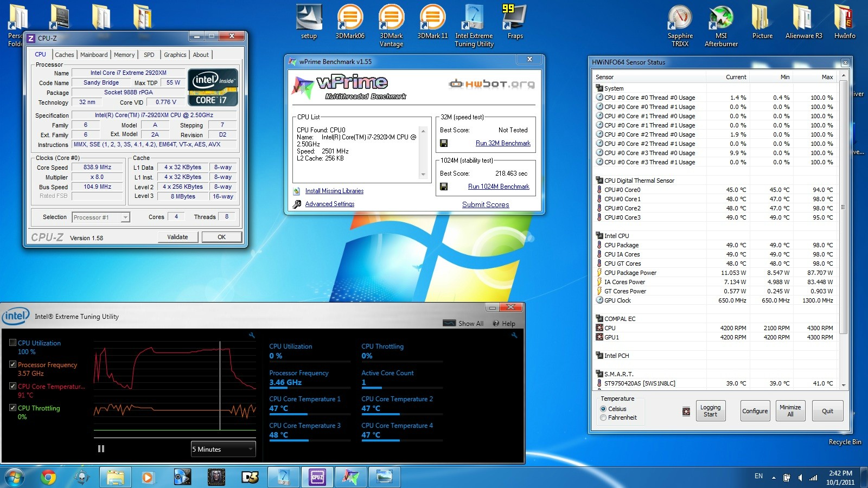Open the Picture folder on desktop
868x488 pixels.
(762, 22)
